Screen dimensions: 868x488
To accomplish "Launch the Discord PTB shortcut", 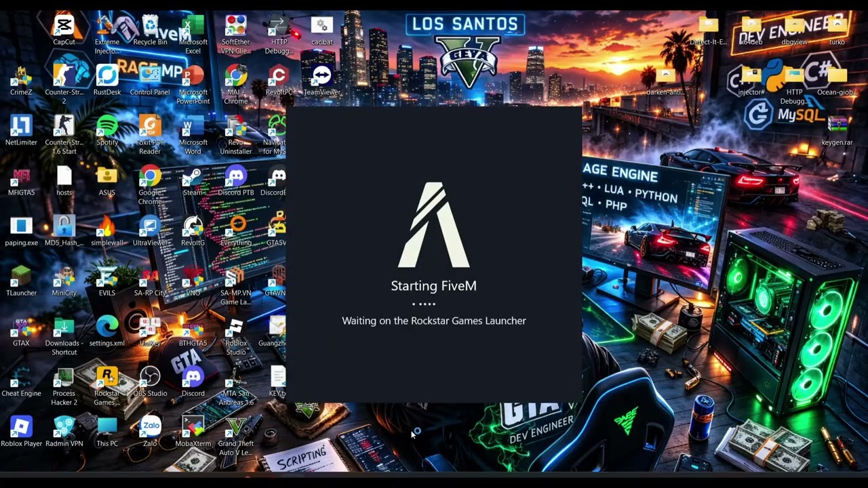I will pyautogui.click(x=236, y=177).
